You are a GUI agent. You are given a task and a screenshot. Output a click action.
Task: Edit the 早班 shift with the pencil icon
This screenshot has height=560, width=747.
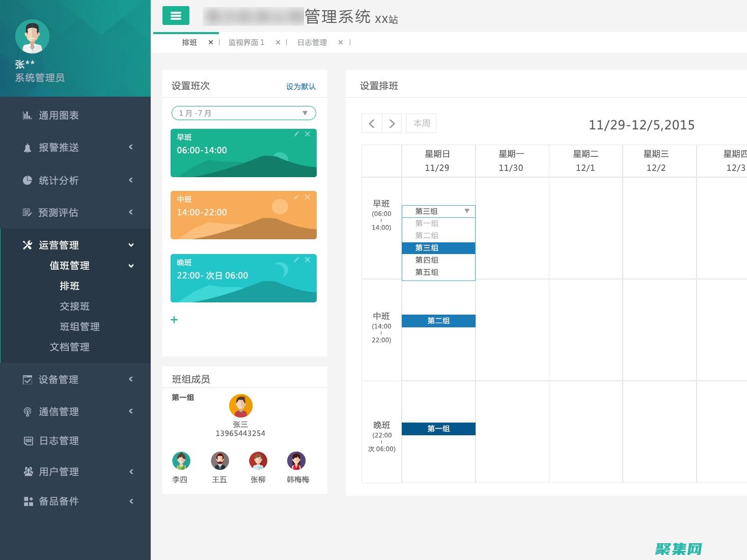coord(297,134)
